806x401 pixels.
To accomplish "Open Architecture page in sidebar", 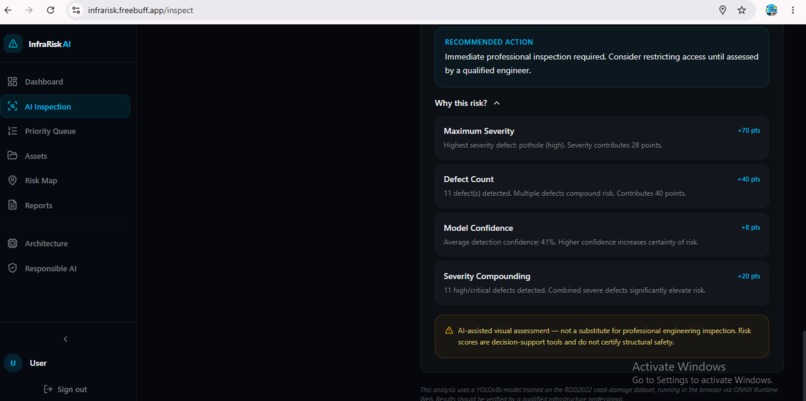I will [x=65, y=243].
